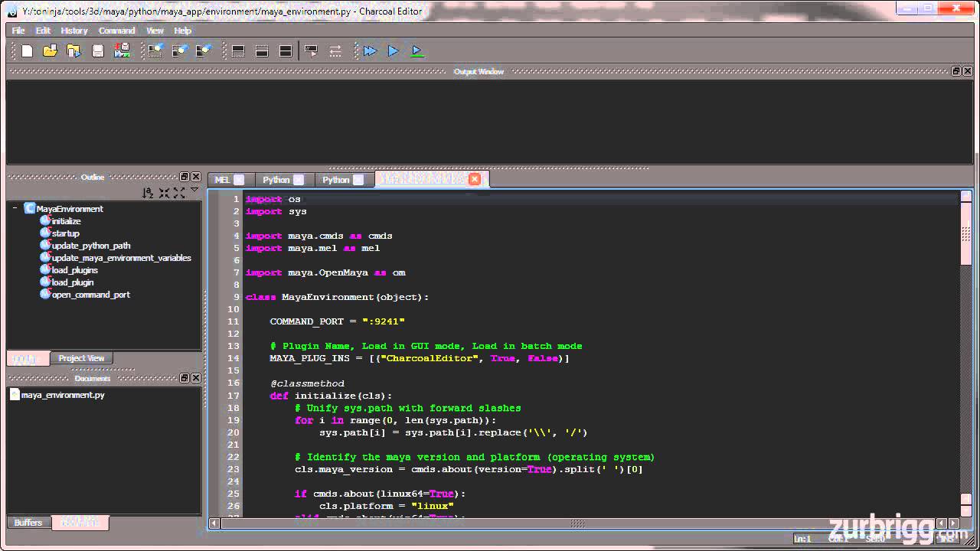Open the History menu
980x551 pixels.
coord(74,31)
